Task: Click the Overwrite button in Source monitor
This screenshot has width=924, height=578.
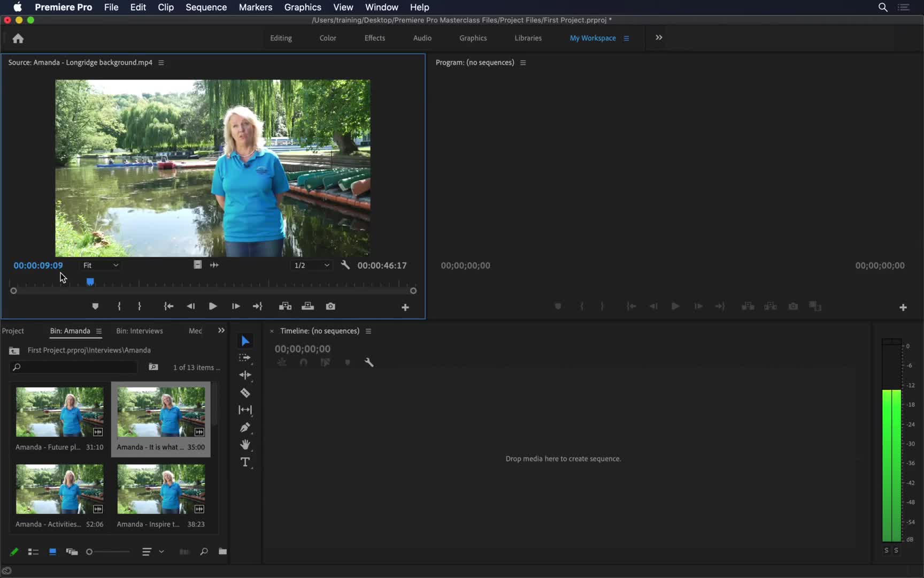Action: click(307, 306)
